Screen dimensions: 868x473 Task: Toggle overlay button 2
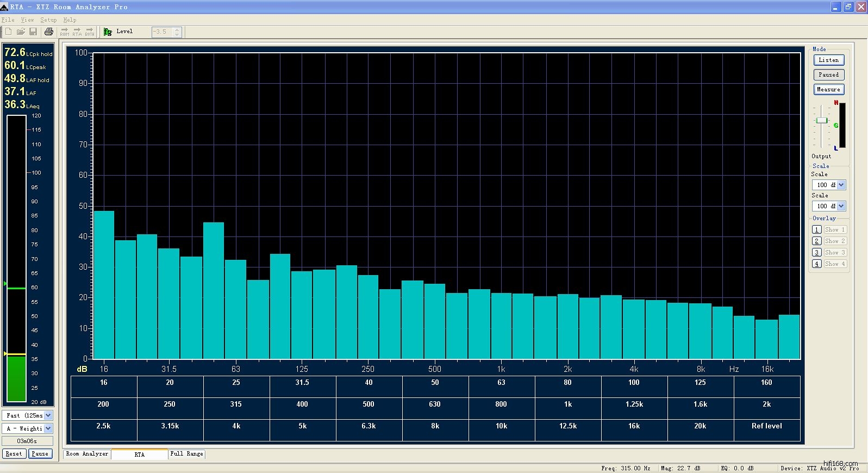816,241
